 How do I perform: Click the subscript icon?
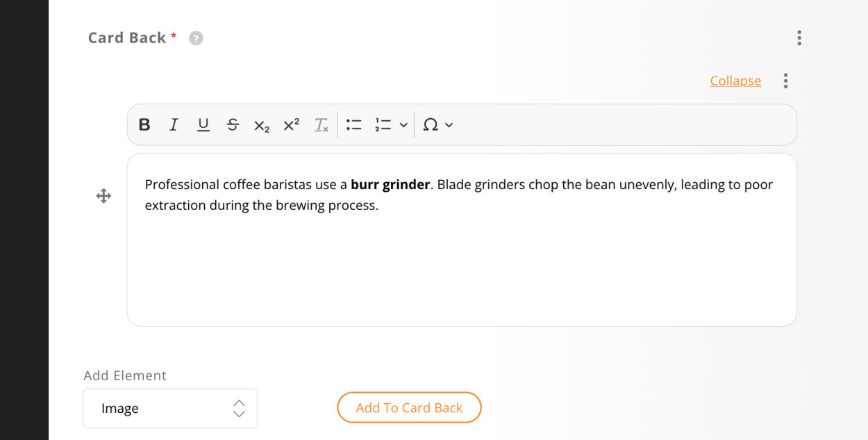point(262,125)
